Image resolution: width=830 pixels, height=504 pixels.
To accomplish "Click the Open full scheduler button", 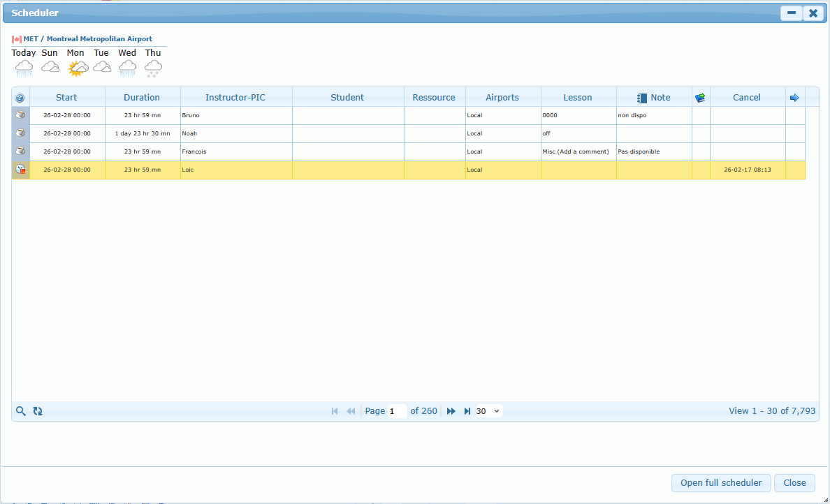I will point(721,483).
